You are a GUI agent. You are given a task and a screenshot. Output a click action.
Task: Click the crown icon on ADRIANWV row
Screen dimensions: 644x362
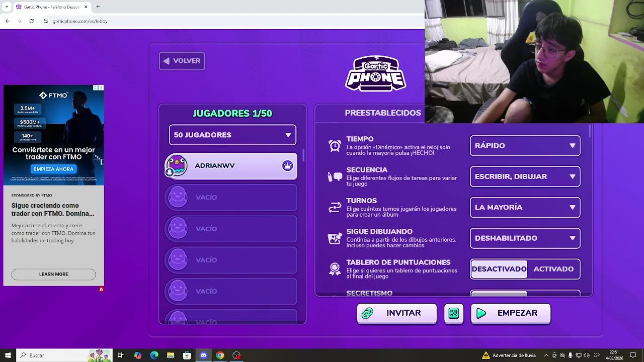287,165
